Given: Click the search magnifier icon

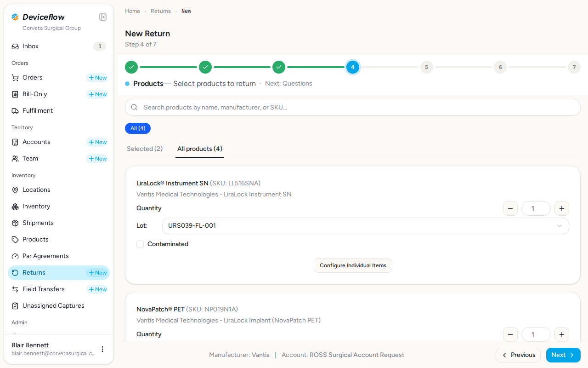Looking at the screenshot, I should (134, 107).
